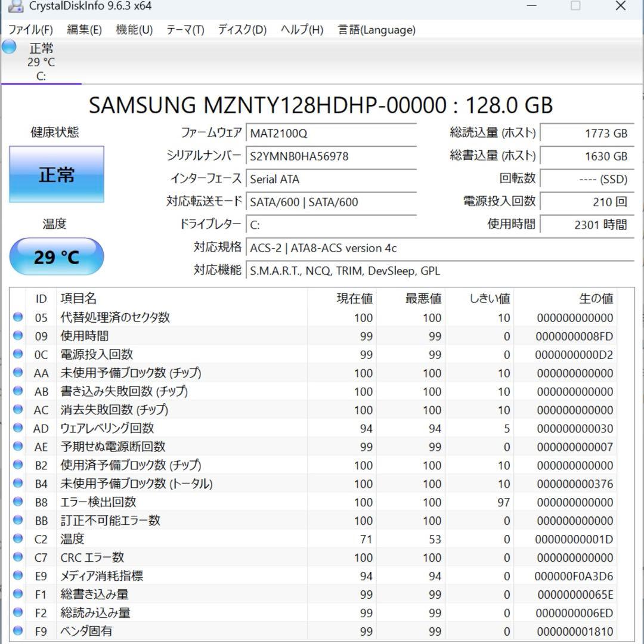Open the ディスク(D) menu
This screenshot has width=644, height=644.
point(242,30)
